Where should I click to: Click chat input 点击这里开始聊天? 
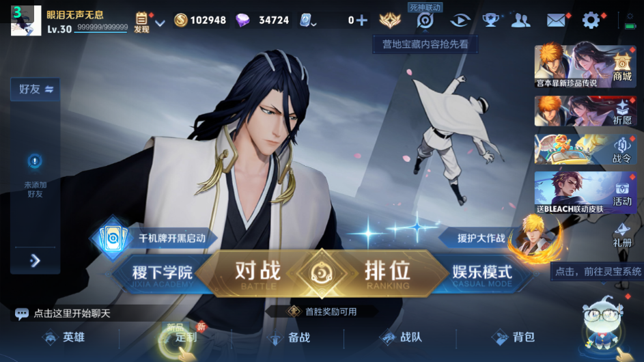tap(72, 314)
